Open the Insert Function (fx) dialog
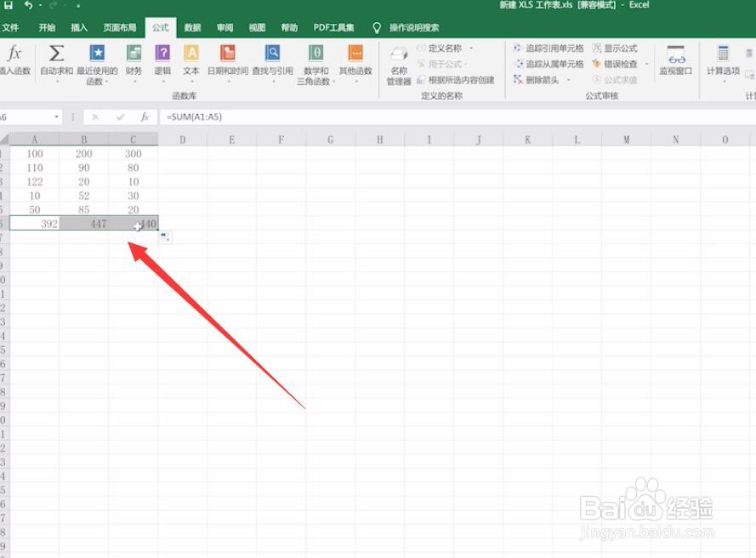 (14, 54)
